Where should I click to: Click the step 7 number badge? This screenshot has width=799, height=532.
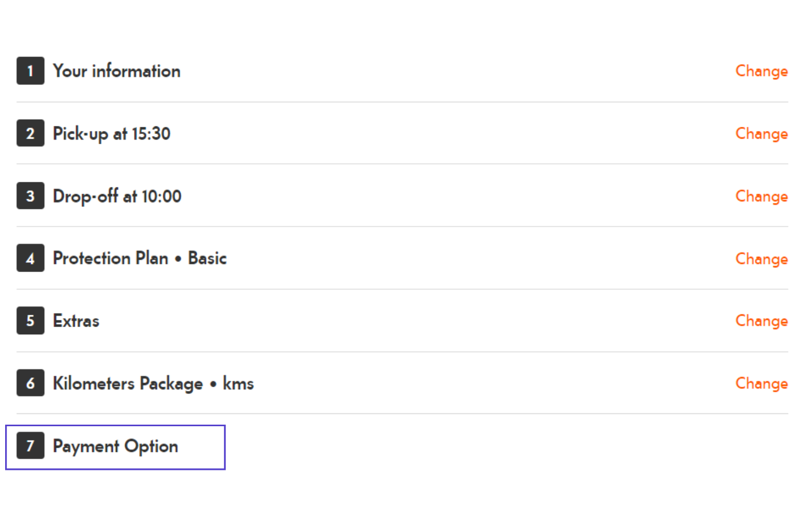[x=30, y=446]
